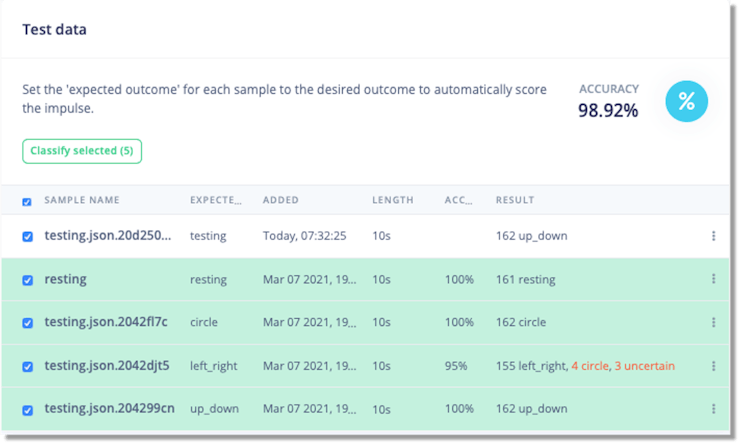Open sample testing.json.2042djt5
This screenshot has height=444, width=740.
pyautogui.click(x=107, y=366)
